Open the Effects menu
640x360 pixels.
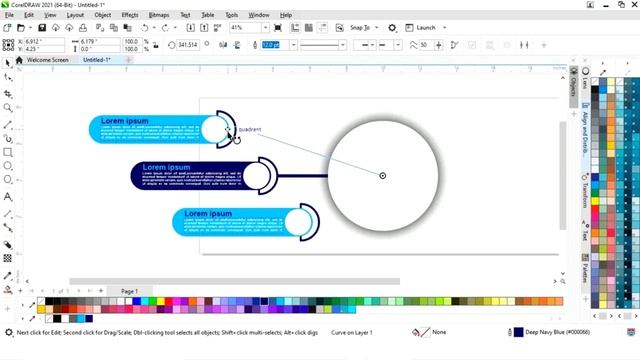pyautogui.click(x=130, y=15)
